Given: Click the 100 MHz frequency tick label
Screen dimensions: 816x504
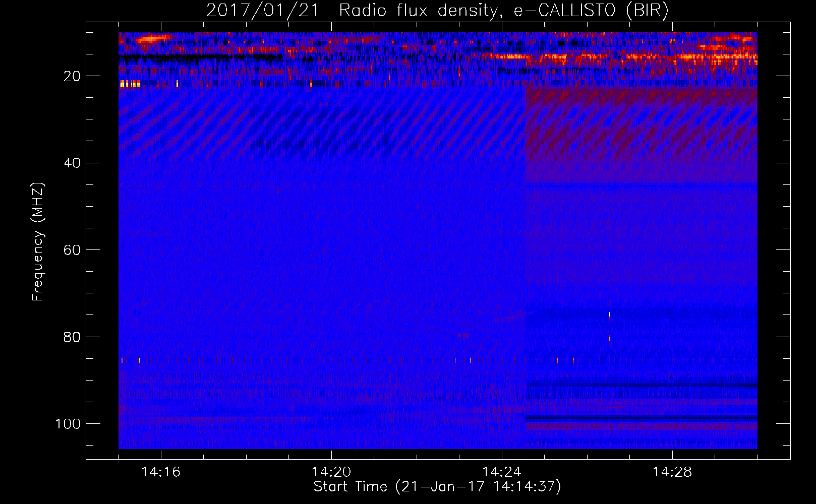Looking at the screenshot, I should tap(68, 424).
